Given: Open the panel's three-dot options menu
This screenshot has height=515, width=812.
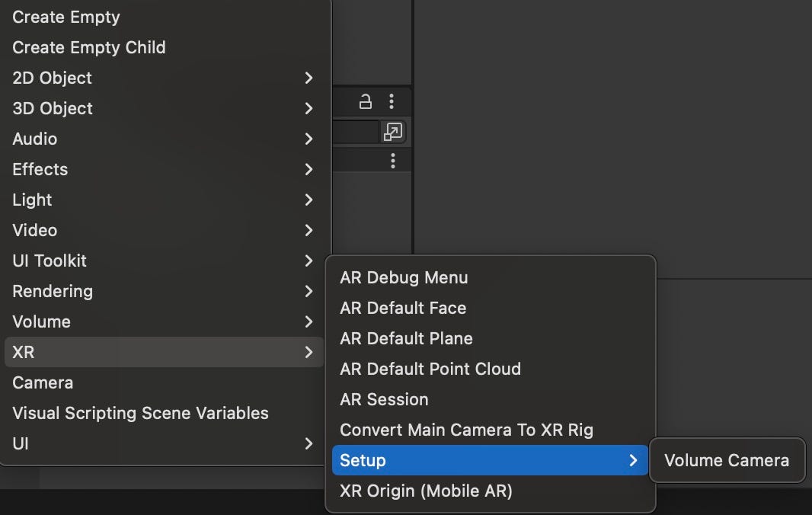Looking at the screenshot, I should click(392, 101).
